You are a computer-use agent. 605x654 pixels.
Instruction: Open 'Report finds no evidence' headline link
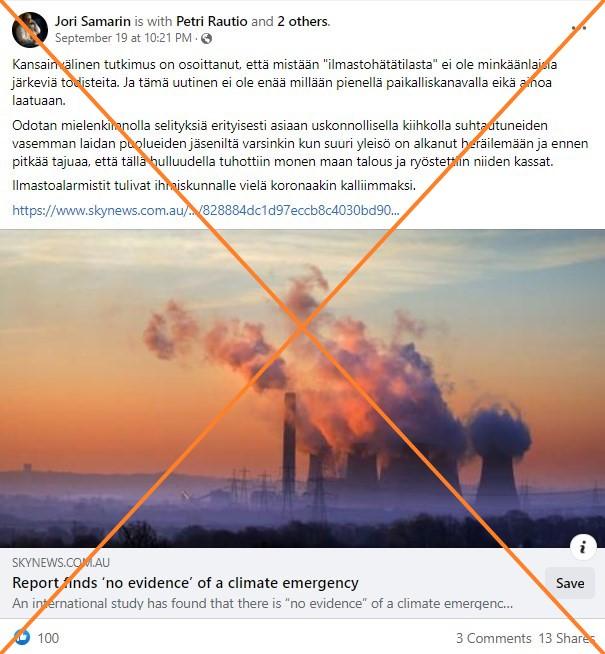[x=185, y=583]
